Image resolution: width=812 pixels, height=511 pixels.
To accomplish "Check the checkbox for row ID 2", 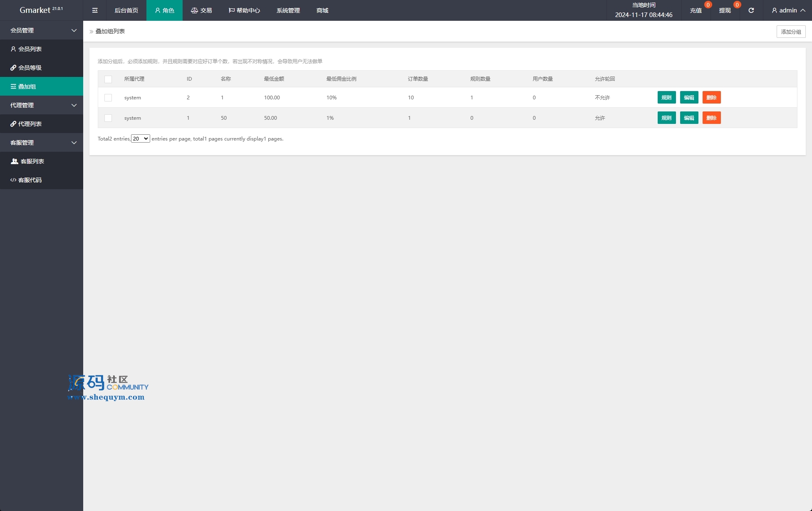I will [108, 98].
